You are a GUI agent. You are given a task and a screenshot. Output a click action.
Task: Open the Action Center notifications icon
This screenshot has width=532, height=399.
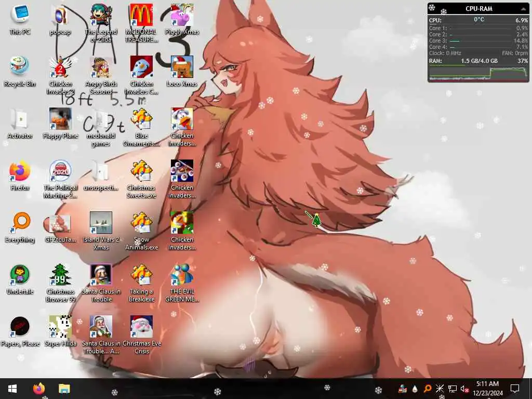tap(515, 389)
